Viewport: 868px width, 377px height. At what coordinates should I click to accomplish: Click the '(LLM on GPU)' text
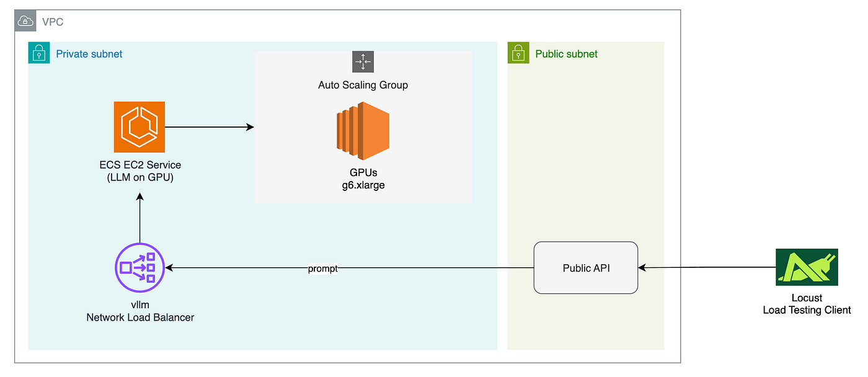[x=139, y=177]
